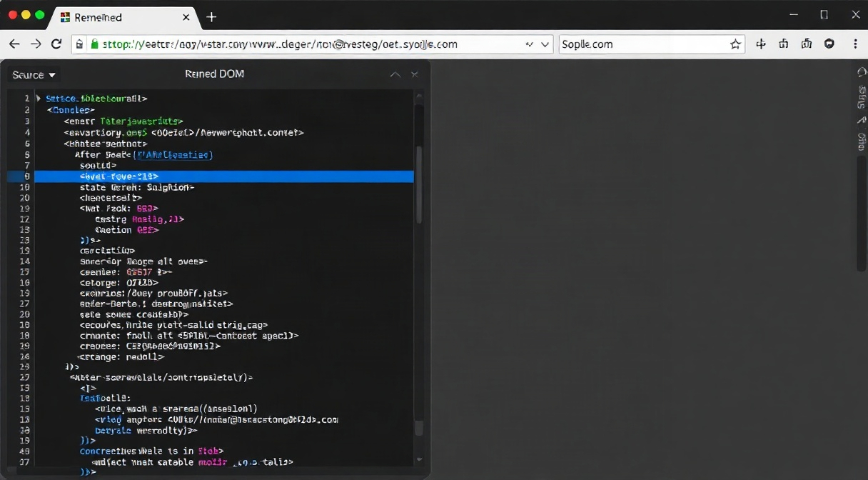The width and height of the screenshot is (868, 480).
Task: Click scroll-down arrow of code panel
Action: click(419, 460)
